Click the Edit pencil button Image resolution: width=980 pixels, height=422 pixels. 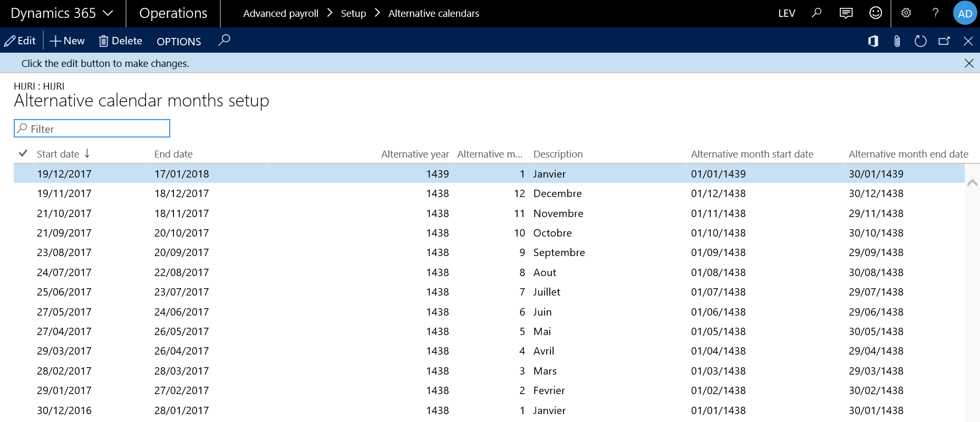click(20, 41)
